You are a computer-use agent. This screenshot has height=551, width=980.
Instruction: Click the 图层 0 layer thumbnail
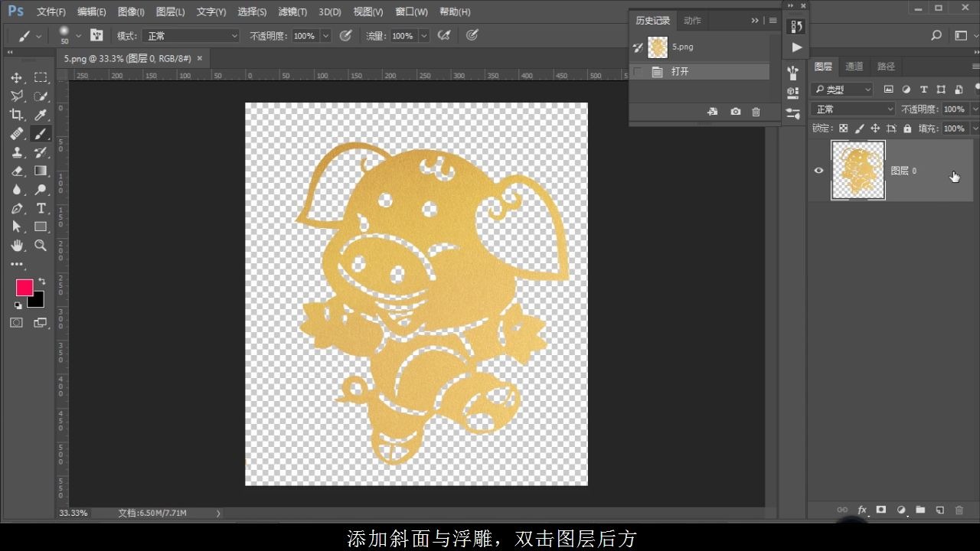coord(857,170)
